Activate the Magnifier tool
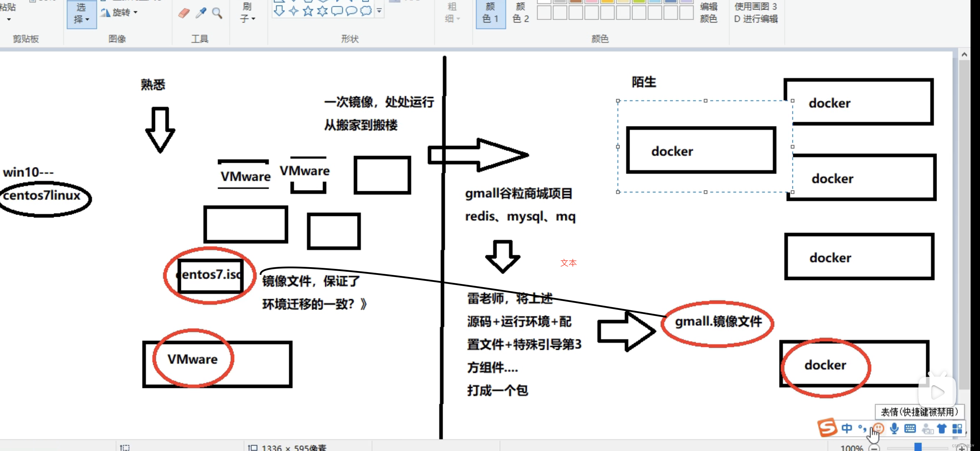Viewport: 980px width, 451px height. (x=217, y=13)
